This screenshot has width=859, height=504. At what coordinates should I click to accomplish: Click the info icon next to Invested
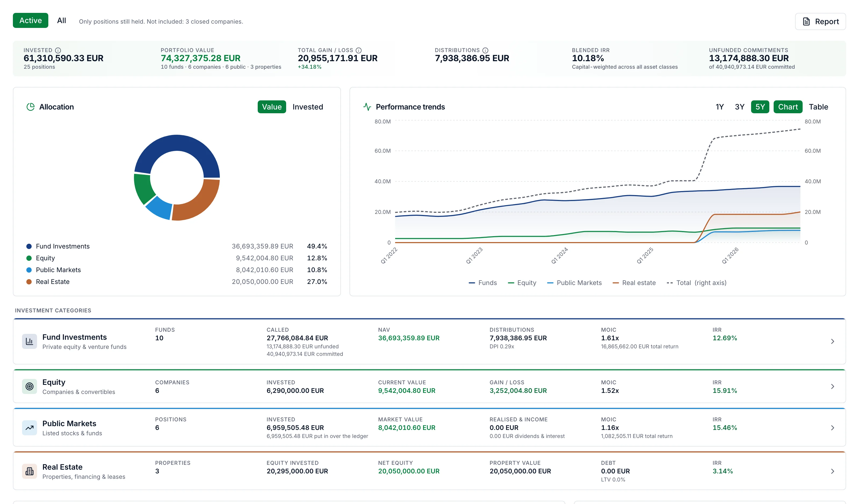tap(58, 50)
